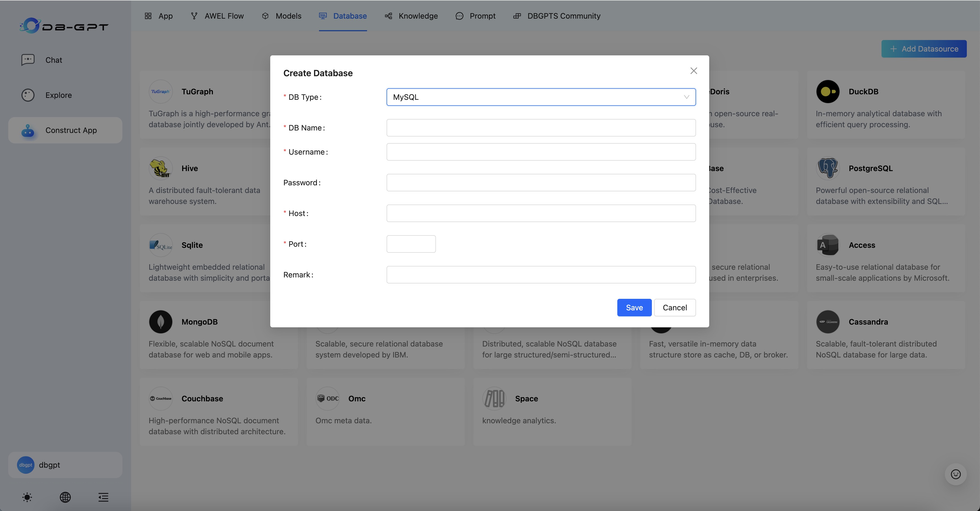This screenshot has height=511, width=980.
Task: Select the MongoDB database icon
Action: pos(160,321)
